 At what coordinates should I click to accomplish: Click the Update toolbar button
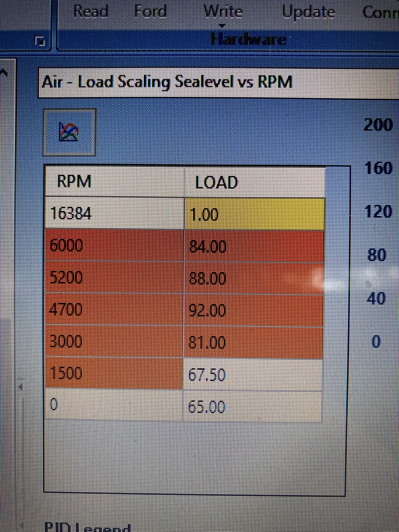(309, 12)
